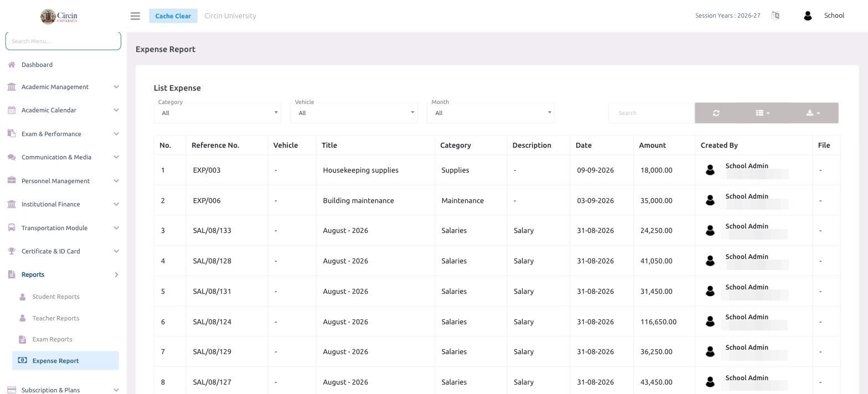Click the Personnel Management briefcase icon
The image size is (868, 394).
click(12, 181)
